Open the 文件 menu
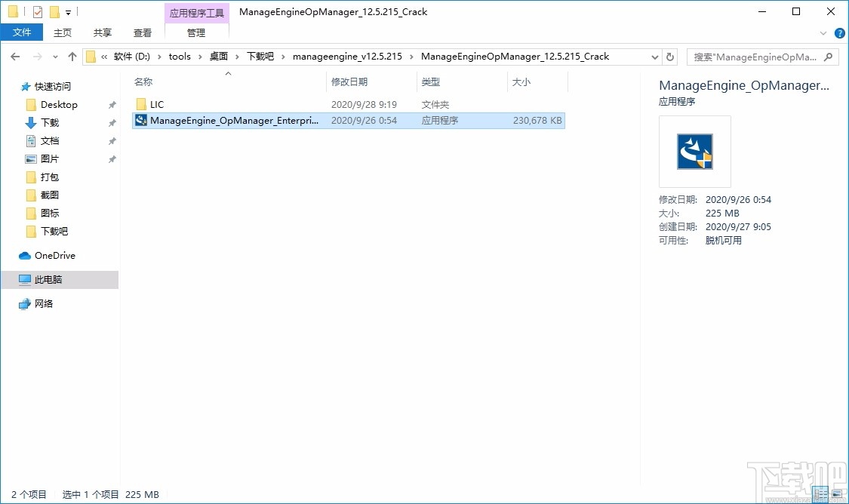849x504 pixels. [22, 32]
